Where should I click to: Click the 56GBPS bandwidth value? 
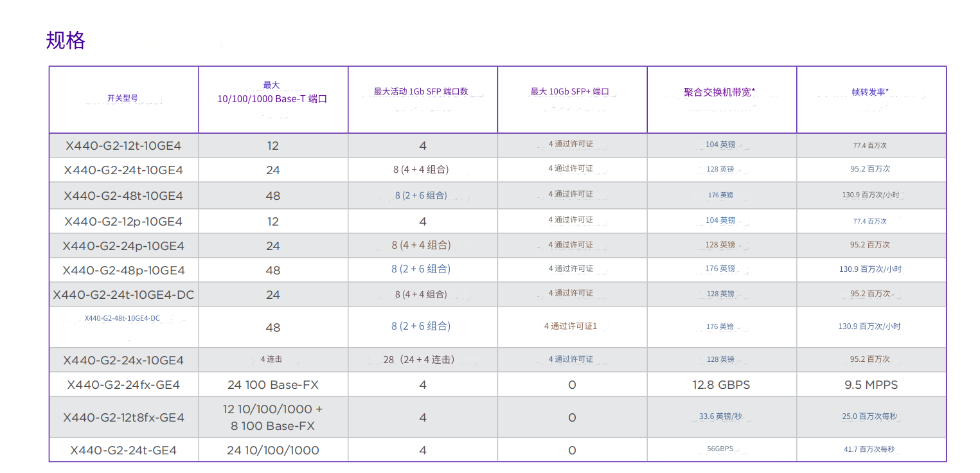[x=720, y=449]
